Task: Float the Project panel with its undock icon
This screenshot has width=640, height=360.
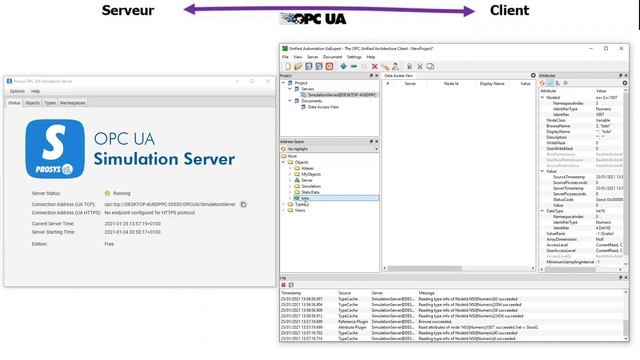Action: (x=371, y=76)
